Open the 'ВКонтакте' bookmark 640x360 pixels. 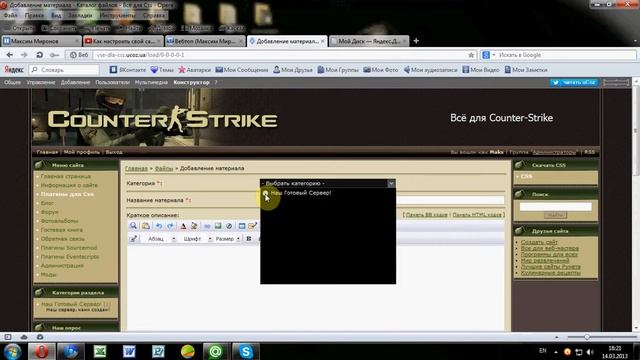[128, 70]
